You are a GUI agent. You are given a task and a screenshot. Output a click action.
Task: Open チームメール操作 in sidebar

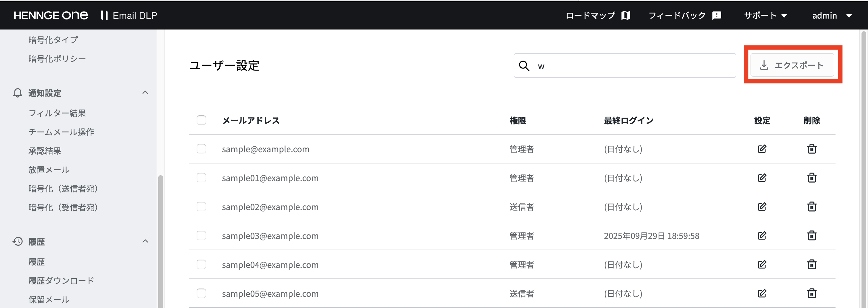[x=61, y=132]
